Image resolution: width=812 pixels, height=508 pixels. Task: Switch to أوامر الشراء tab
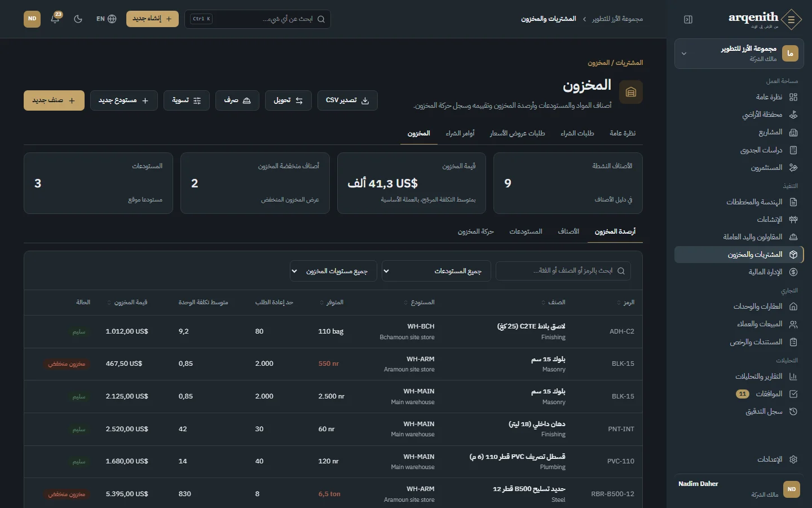[x=460, y=133]
